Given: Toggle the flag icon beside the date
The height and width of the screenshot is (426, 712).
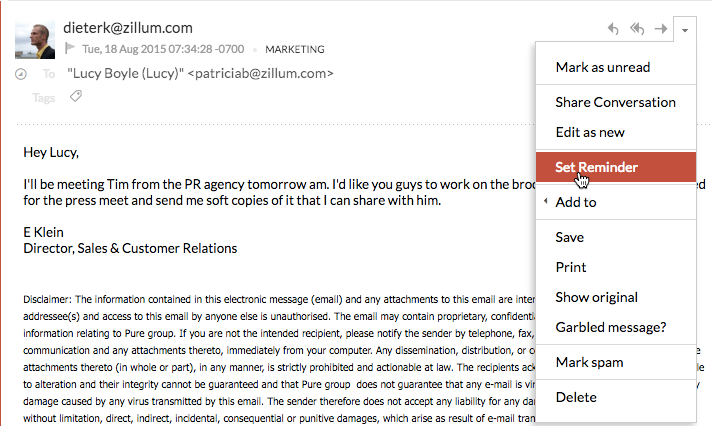Looking at the screenshot, I should point(70,47).
